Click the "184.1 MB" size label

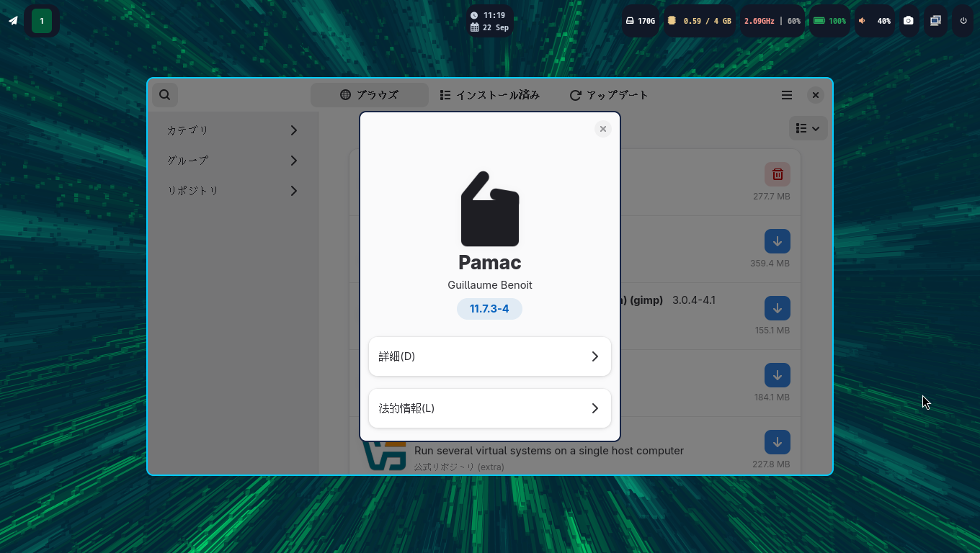pyautogui.click(x=772, y=397)
